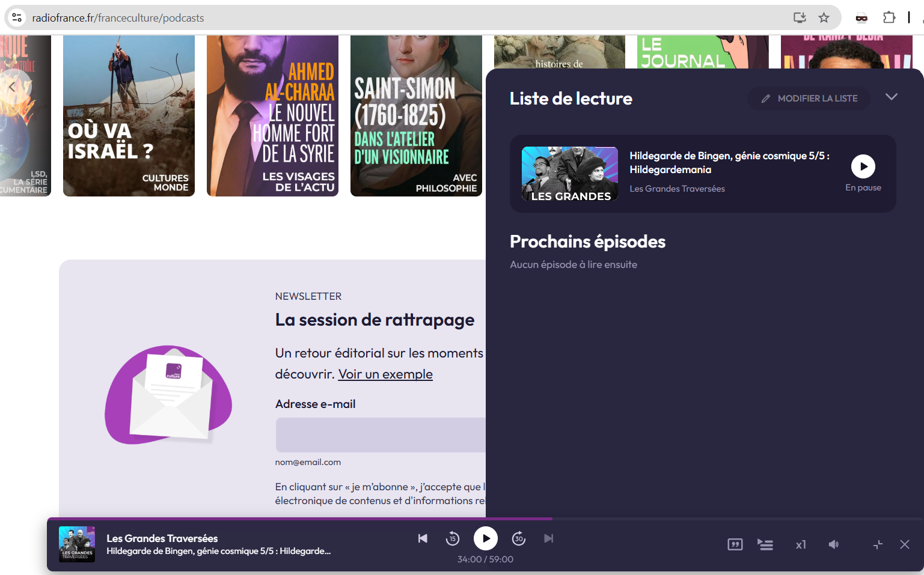Play the episode from the bottom player
The width and height of the screenshot is (924, 575).
click(x=486, y=538)
